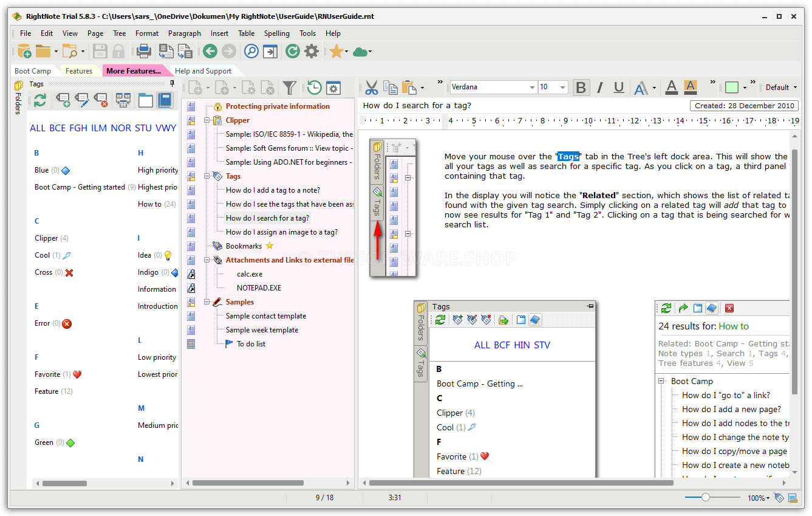Open the page background color dropdown arrow

tap(745, 88)
